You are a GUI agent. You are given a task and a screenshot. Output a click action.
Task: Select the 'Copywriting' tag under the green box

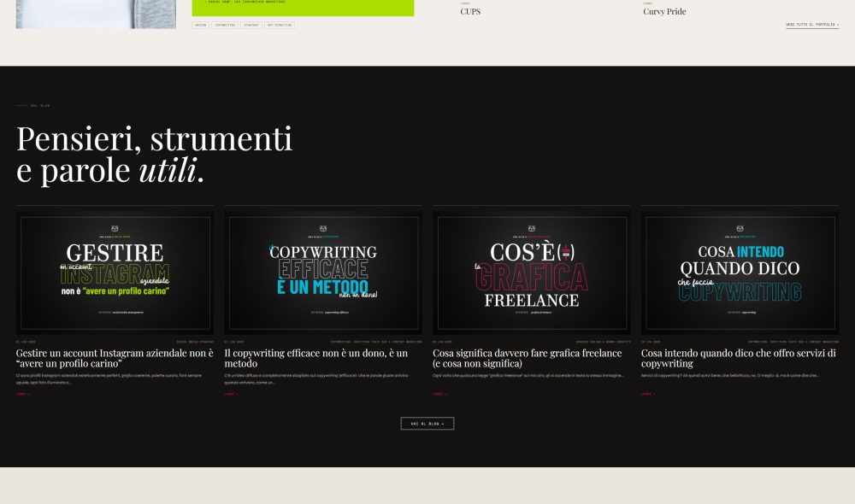coord(225,25)
